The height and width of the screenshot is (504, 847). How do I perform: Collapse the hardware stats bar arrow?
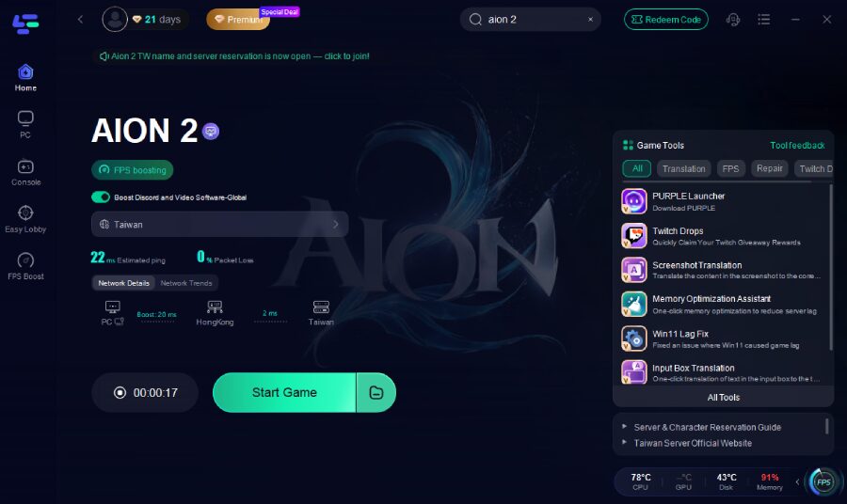(797, 481)
